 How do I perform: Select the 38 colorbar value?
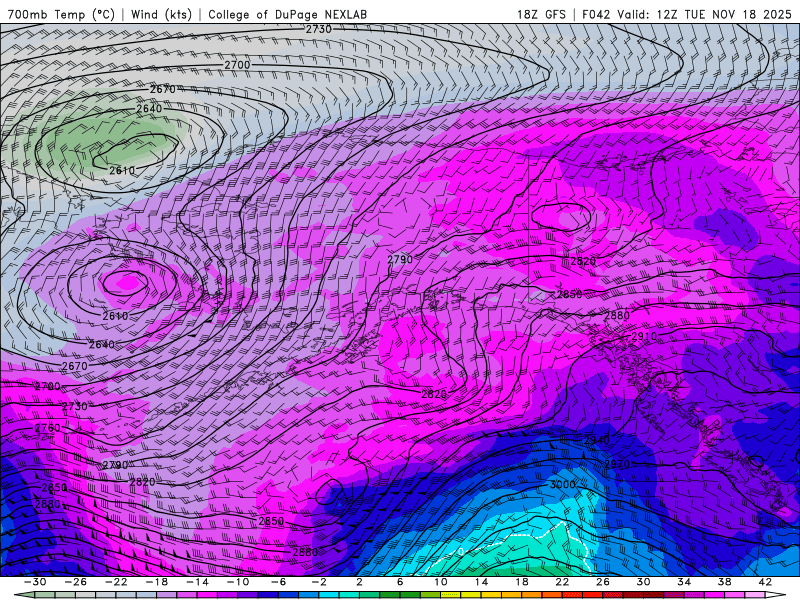[x=724, y=582]
